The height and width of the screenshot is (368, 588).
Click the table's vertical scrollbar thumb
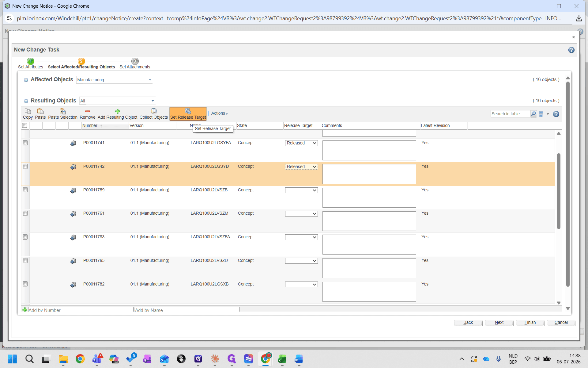coord(559,191)
